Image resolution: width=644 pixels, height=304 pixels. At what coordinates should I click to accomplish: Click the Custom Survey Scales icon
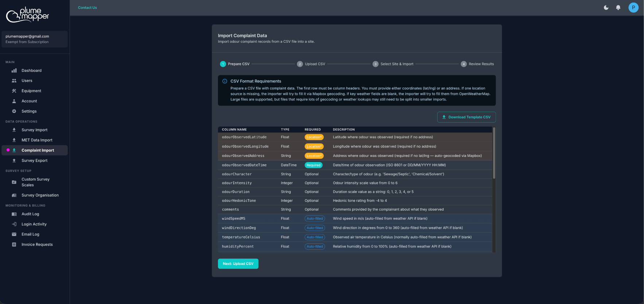[x=14, y=182]
